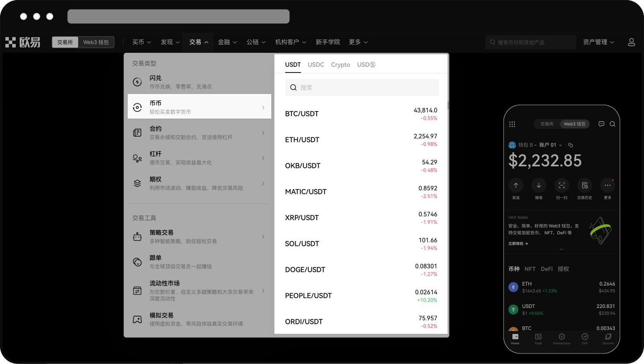Switch to 授权 tab on phone

pos(563,269)
